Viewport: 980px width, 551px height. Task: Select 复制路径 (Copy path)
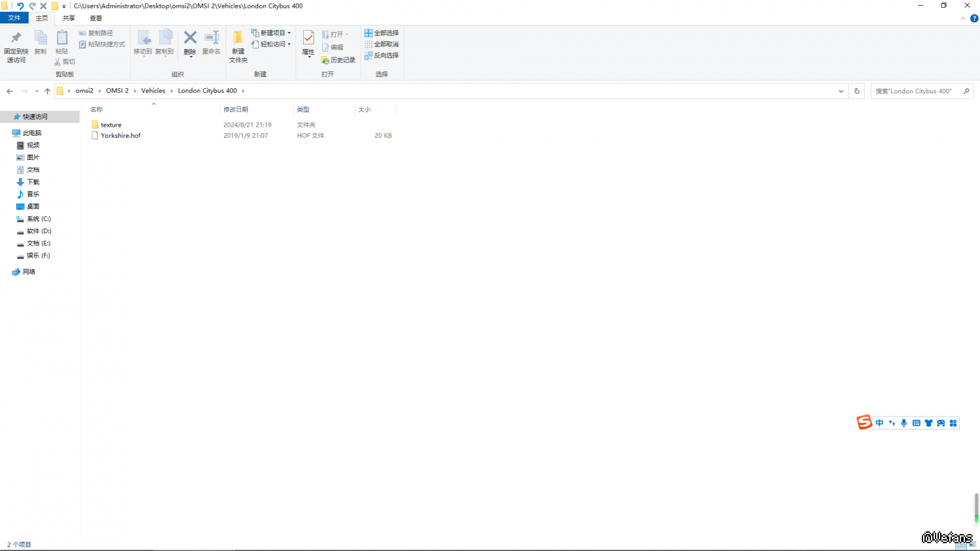click(x=96, y=33)
